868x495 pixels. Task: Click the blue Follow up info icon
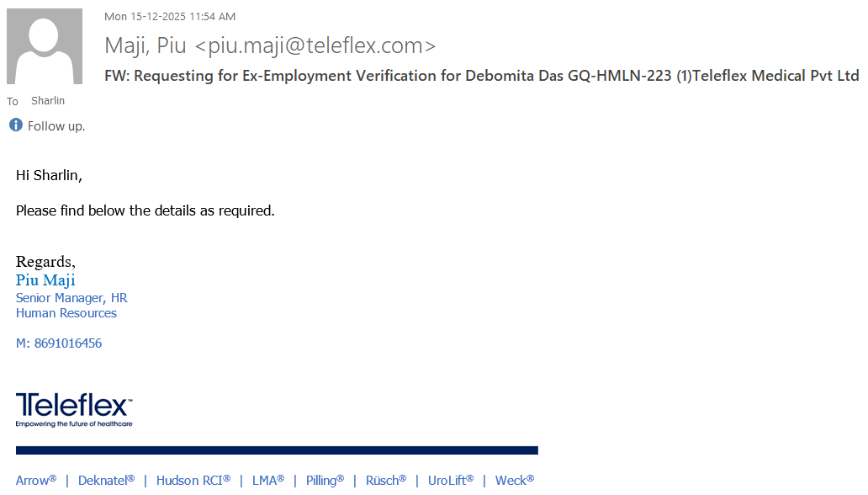(16, 125)
